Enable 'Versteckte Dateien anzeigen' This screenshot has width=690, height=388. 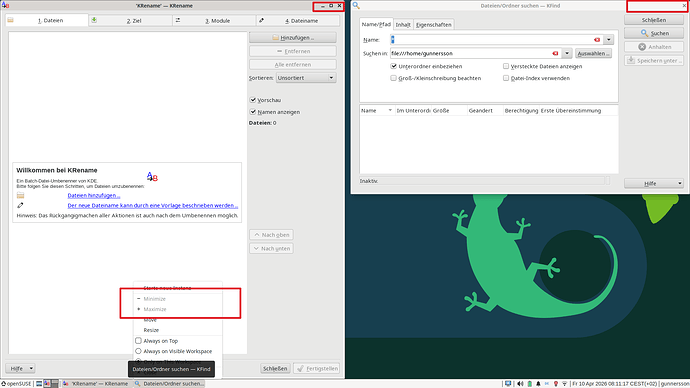506,66
